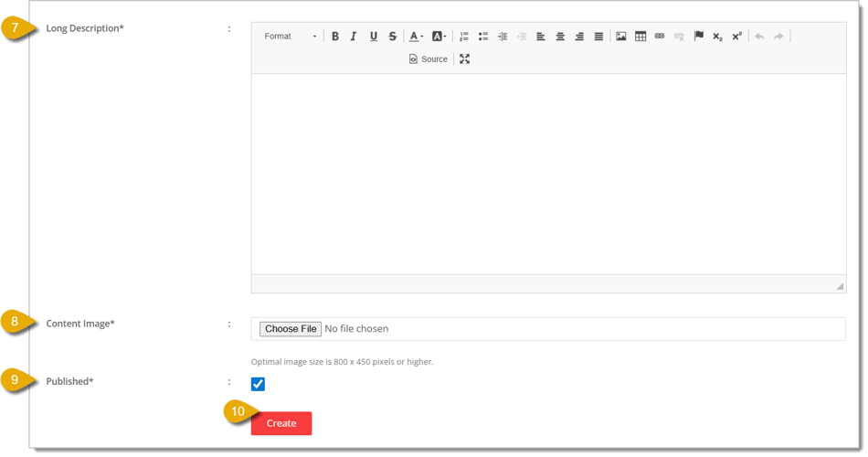Align text right

(579, 37)
